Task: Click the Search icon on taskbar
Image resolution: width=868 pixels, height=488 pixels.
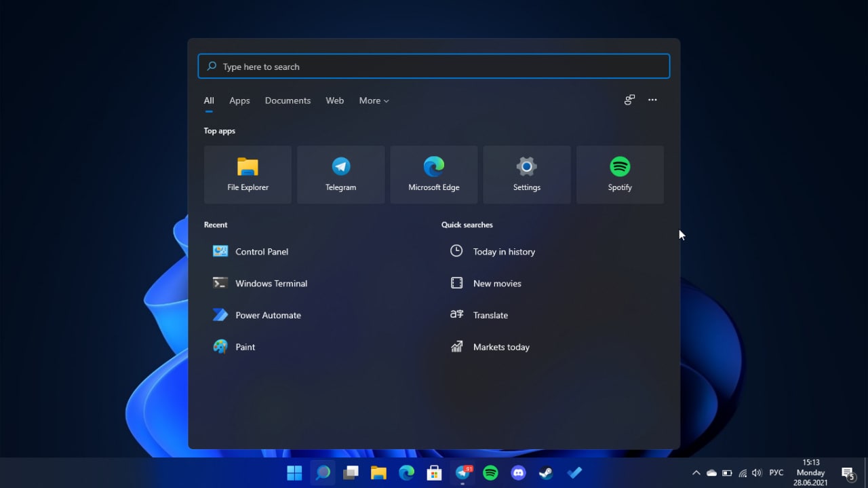Action: point(323,473)
